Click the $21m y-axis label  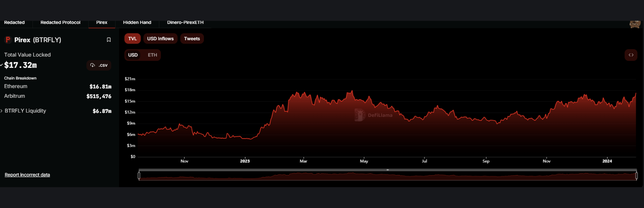click(x=130, y=79)
